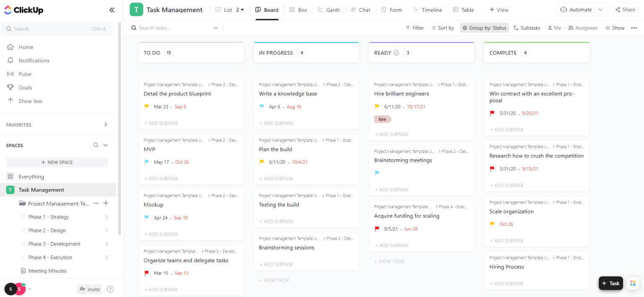The height and width of the screenshot is (297, 644).
Task: Open the apps grid icon at bottom right
Action: (x=633, y=283)
